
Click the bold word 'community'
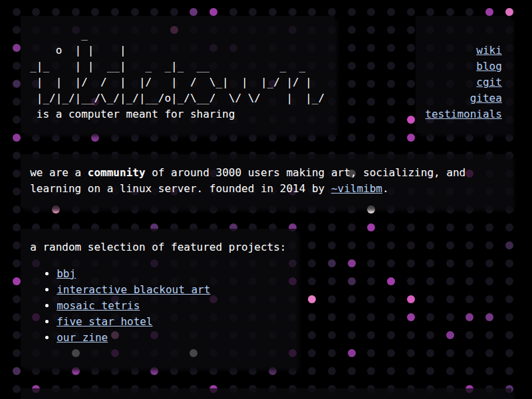(116, 173)
